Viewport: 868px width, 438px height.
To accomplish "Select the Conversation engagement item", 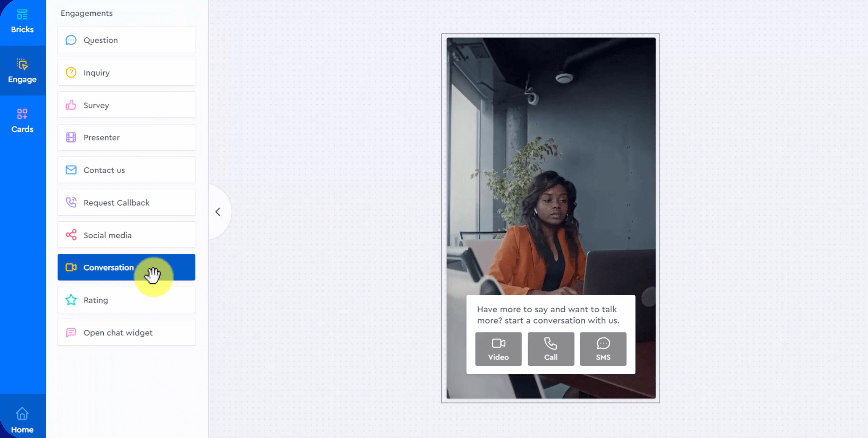I will (x=127, y=267).
